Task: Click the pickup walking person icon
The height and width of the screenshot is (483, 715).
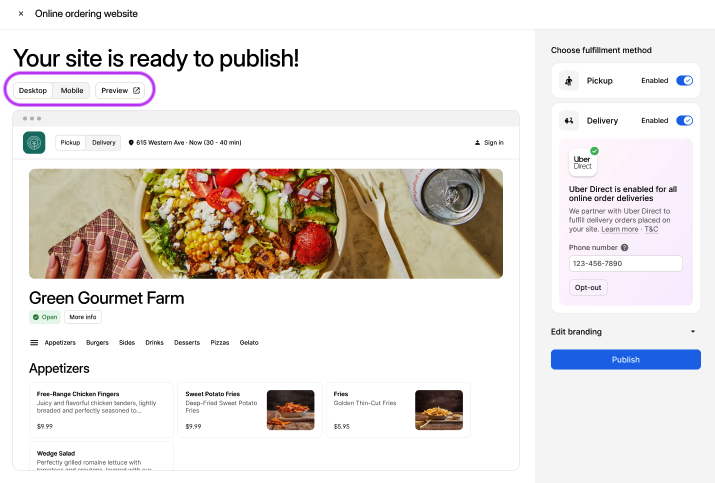Action: click(569, 80)
